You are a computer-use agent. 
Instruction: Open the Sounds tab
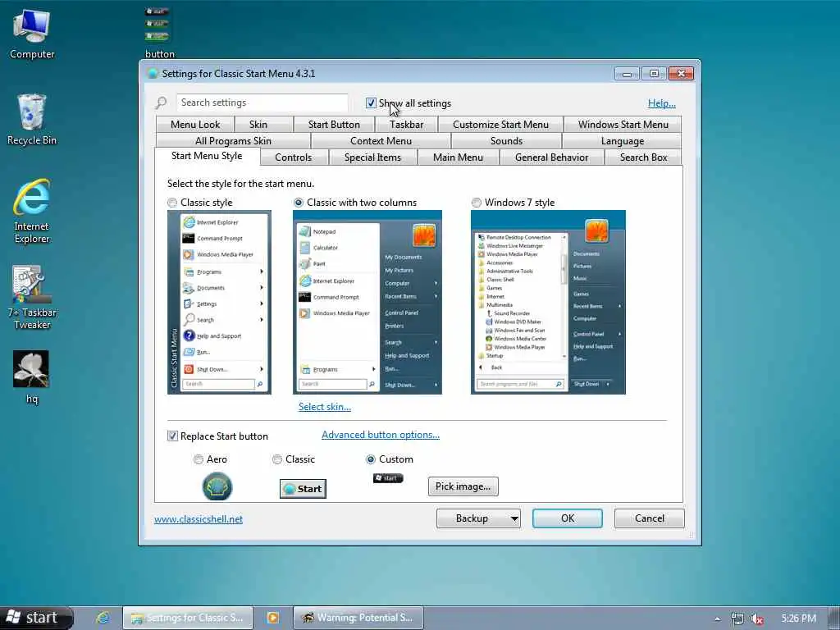506,141
